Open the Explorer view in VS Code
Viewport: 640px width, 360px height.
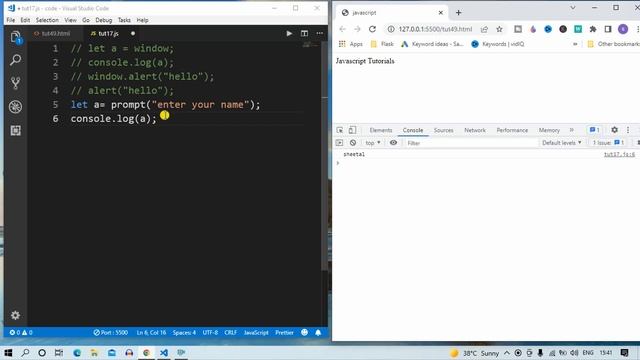click(16, 37)
